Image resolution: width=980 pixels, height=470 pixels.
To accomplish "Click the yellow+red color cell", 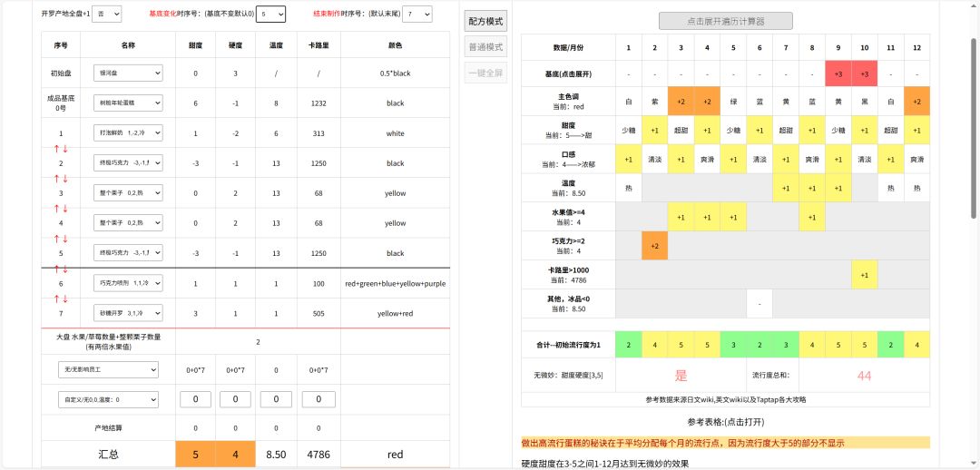I will [x=395, y=313].
